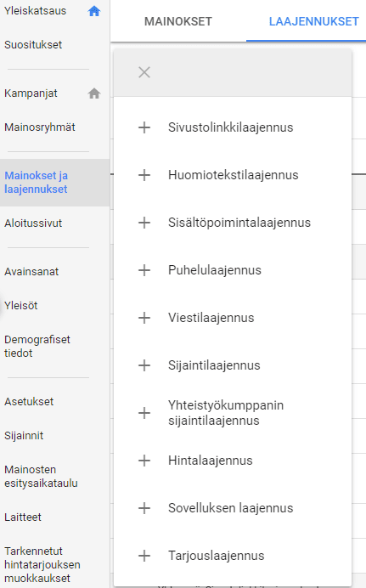Click the plus icon for Sijaintilaajennus
Viewport: 366px width, 588px height.
[x=144, y=365]
